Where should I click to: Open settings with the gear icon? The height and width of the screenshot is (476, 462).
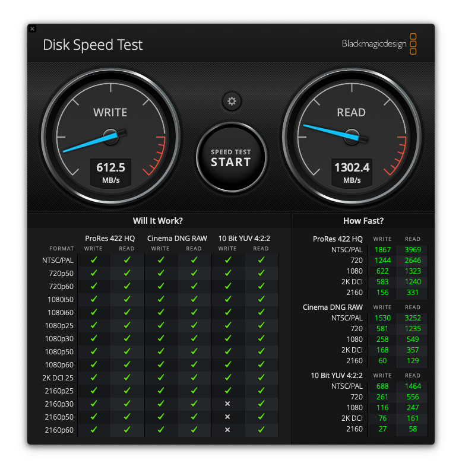pyautogui.click(x=232, y=101)
